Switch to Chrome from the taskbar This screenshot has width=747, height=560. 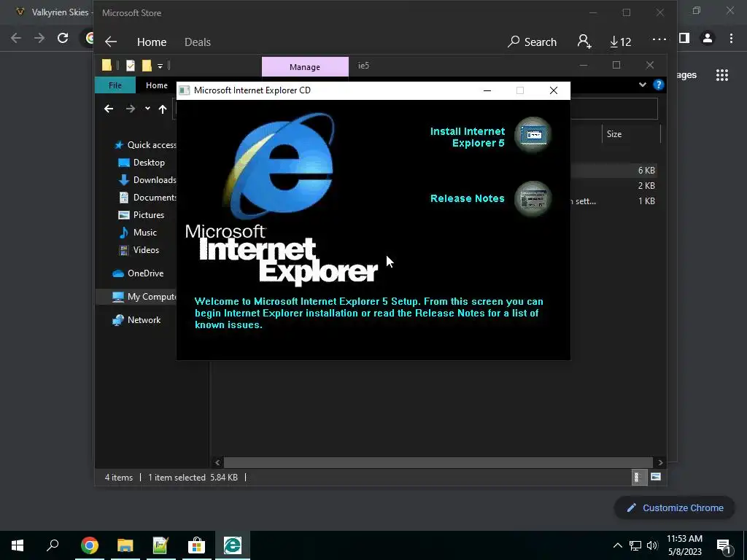89,545
